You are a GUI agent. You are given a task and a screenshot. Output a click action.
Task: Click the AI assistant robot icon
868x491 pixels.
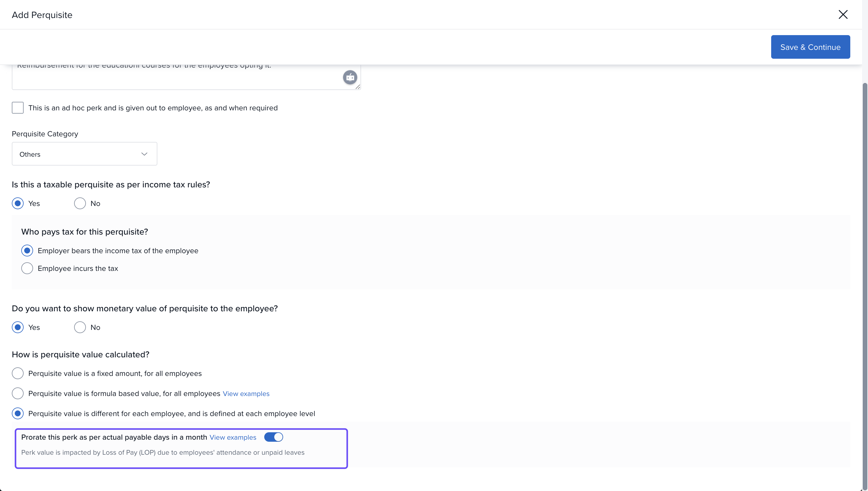tap(350, 78)
